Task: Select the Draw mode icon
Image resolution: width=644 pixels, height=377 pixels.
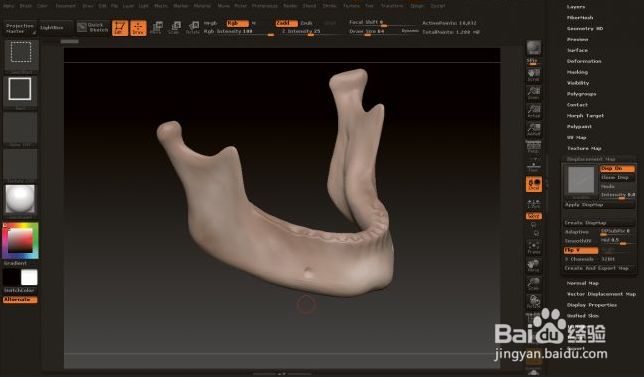Action: tap(138, 28)
